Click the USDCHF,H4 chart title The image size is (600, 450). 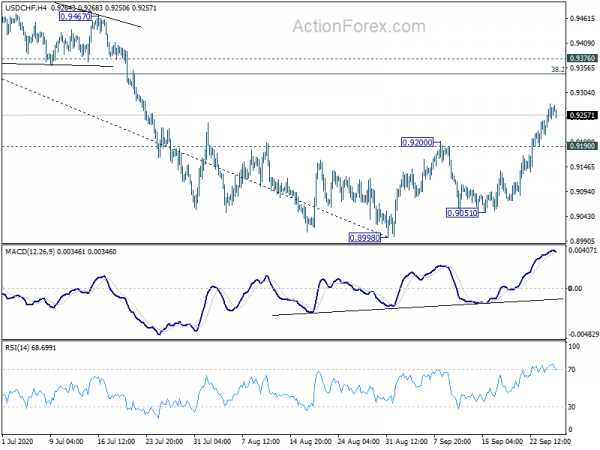[26, 8]
